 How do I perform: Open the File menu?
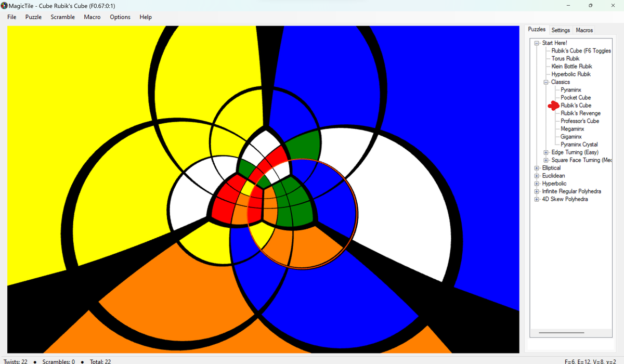tap(12, 17)
